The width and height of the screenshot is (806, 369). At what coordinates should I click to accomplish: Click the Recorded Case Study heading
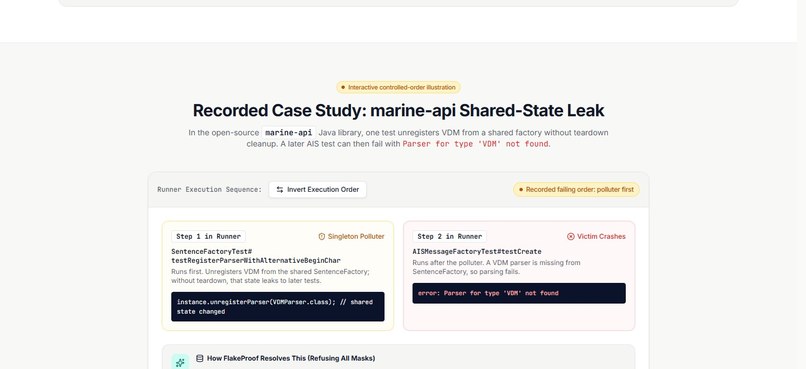click(x=398, y=110)
